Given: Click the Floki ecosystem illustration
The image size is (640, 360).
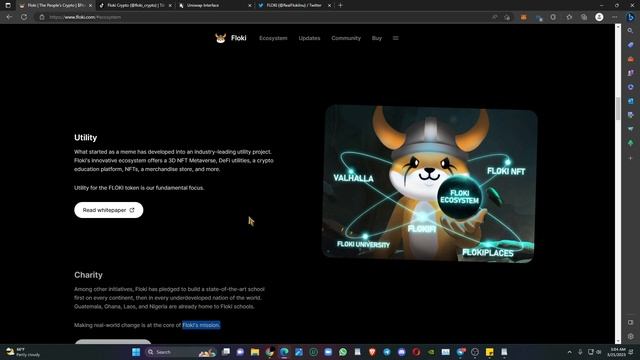Looking at the screenshot, I should pos(429,183).
